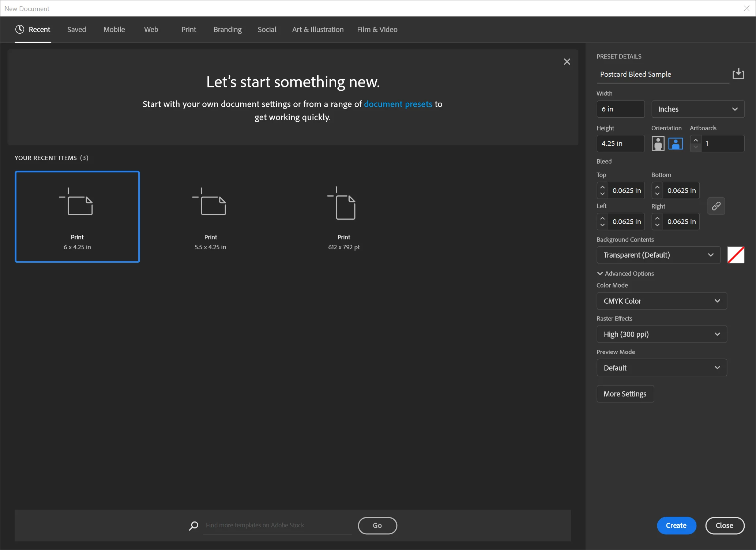Select the recent Print 5.5 x 4.25 in preset
756x550 pixels.
pyautogui.click(x=210, y=216)
